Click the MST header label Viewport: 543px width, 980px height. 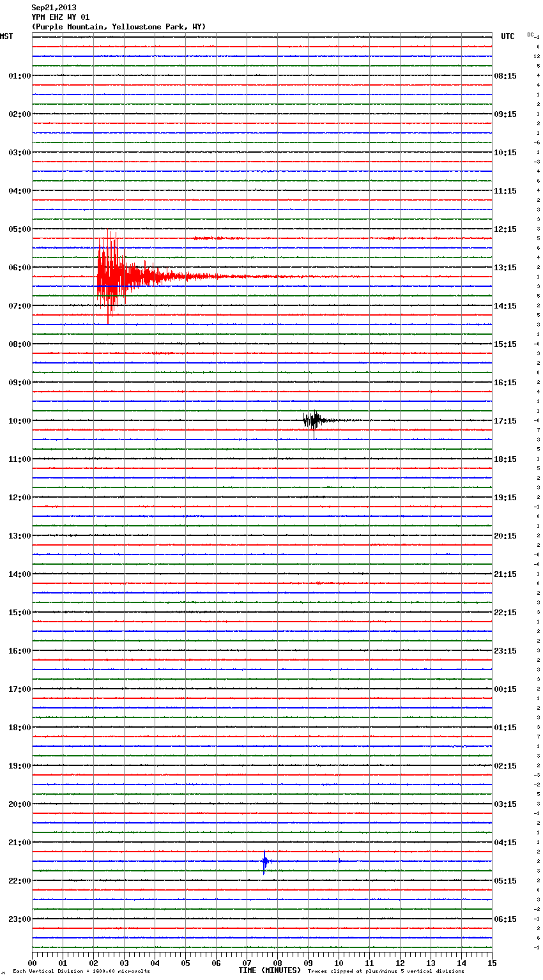coord(6,36)
